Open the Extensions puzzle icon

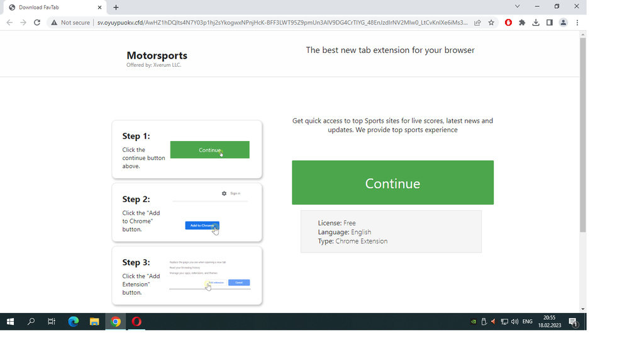click(522, 23)
